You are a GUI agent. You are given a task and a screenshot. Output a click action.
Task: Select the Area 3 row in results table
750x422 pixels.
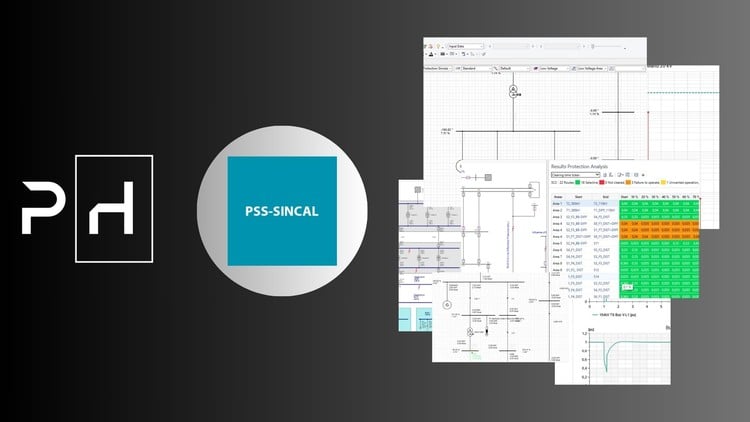625,217
